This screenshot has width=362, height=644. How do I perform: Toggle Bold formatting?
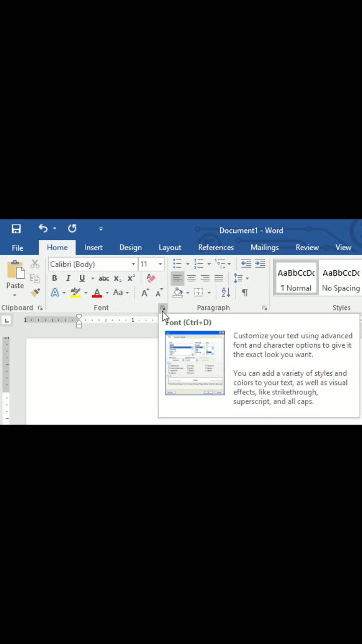pyautogui.click(x=54, y=278)
